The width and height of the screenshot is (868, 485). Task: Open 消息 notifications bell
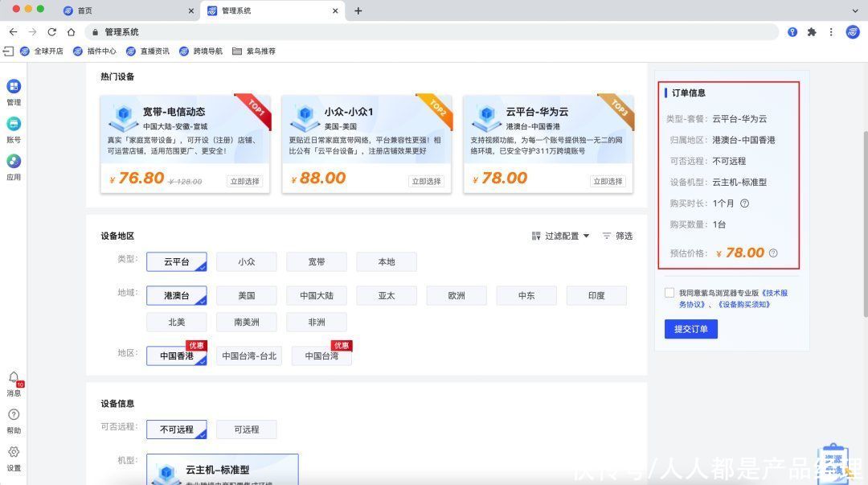point(14,378)
